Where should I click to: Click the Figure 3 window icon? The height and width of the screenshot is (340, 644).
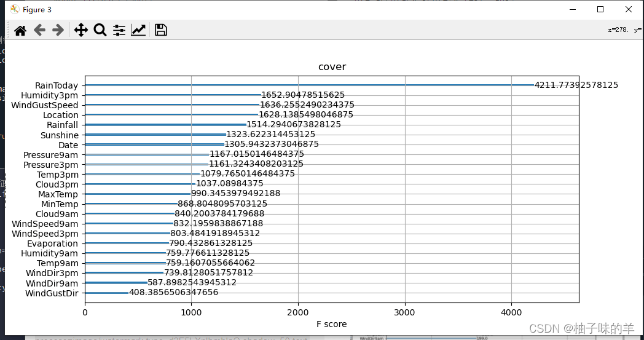[x=14, y=9]
